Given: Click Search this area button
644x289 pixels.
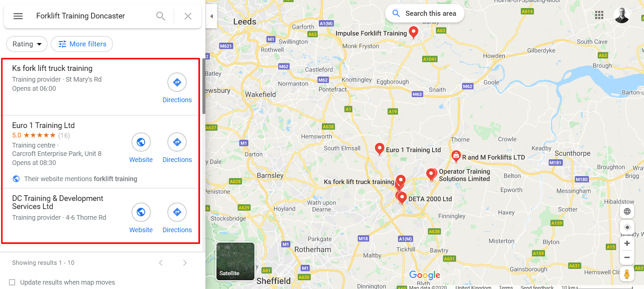Looking at the screenshot, I should [425, 13].
